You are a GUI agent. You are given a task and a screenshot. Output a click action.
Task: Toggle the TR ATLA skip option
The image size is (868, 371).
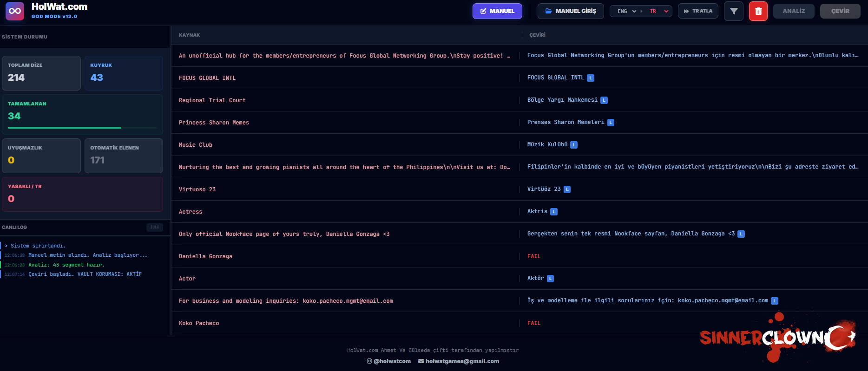[698, 11]
